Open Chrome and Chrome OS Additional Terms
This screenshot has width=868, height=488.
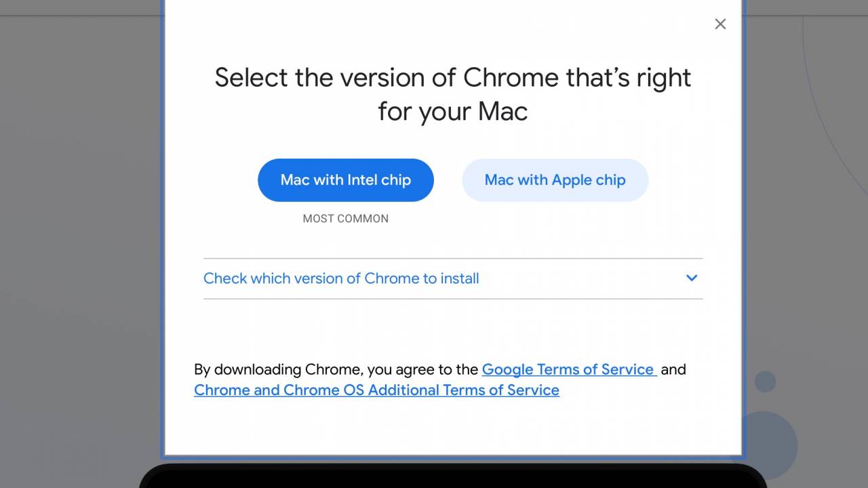(x=376, y=390)
